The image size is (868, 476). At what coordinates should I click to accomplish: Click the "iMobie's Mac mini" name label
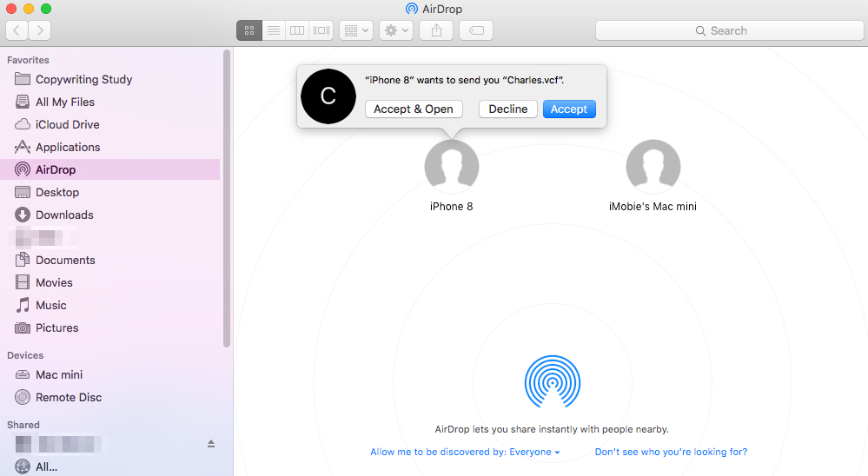click(x=653, y=207)
